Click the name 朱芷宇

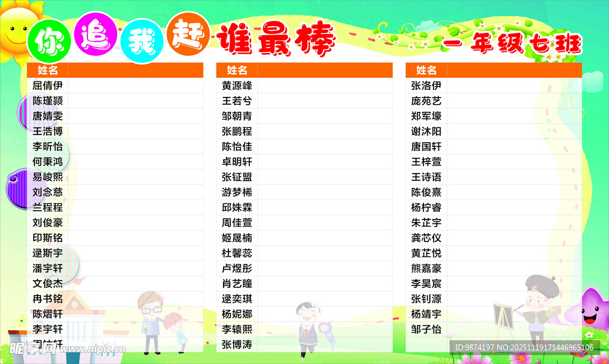(x=426, y=222)
